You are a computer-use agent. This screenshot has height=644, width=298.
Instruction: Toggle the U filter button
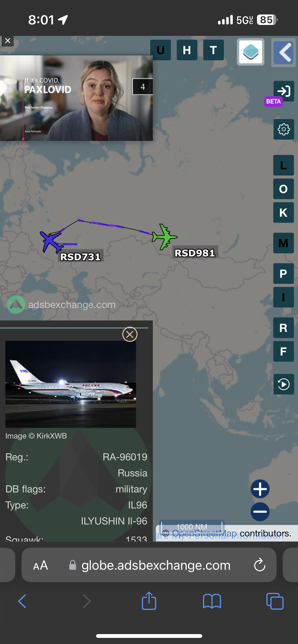point(160,50)
